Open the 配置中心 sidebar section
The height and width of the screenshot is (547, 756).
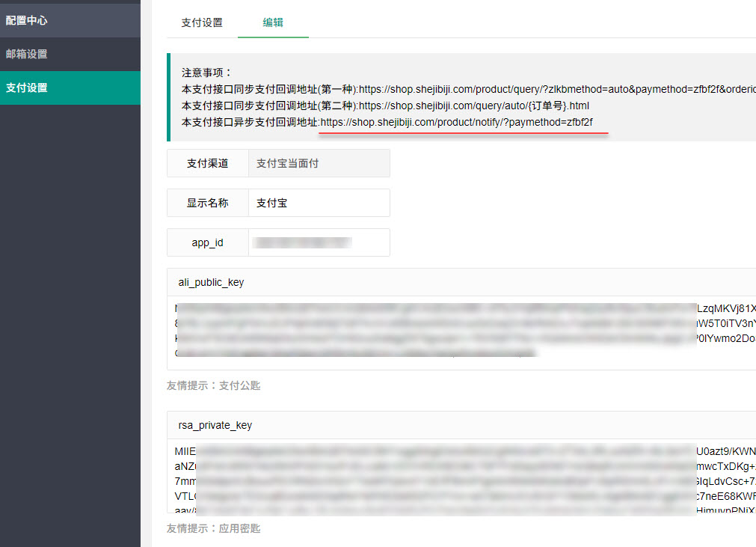(x=27, y=20)
